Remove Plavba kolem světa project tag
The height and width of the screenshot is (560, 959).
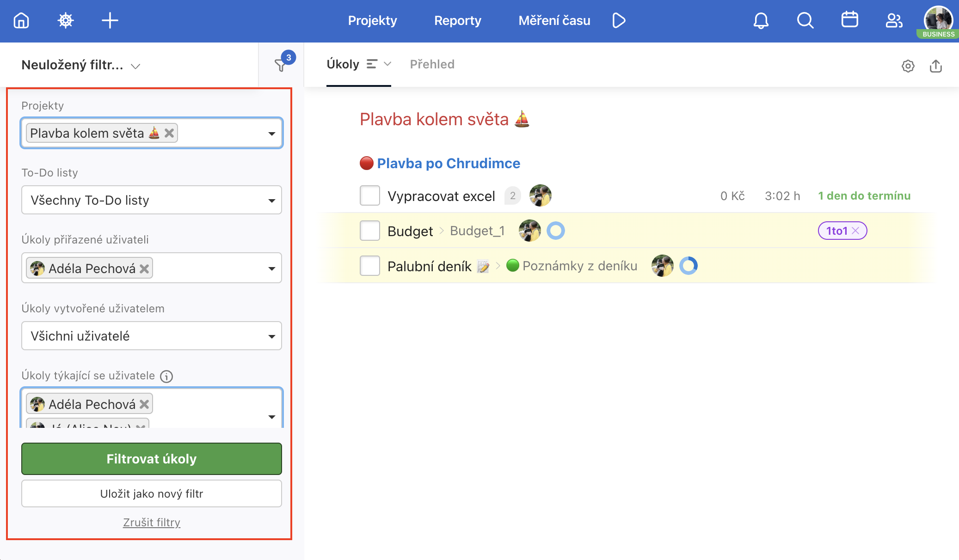(x=169, y=133)
